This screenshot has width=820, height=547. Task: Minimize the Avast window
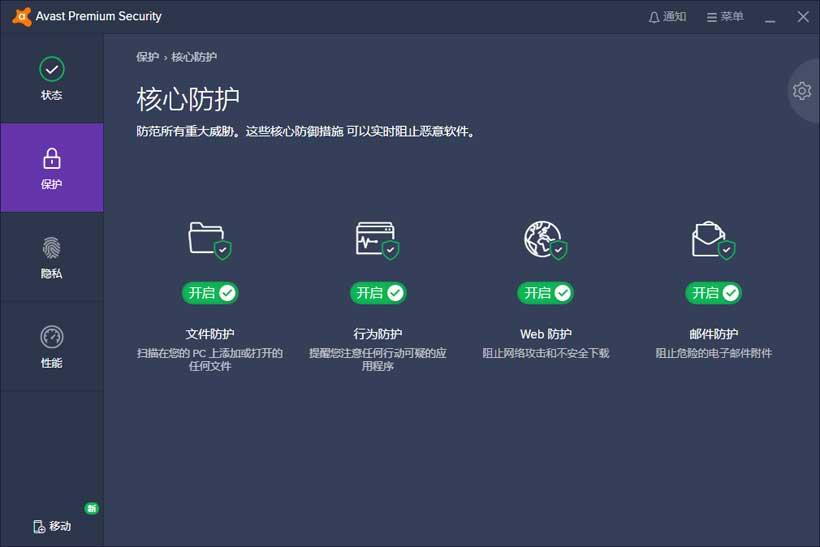770,17
